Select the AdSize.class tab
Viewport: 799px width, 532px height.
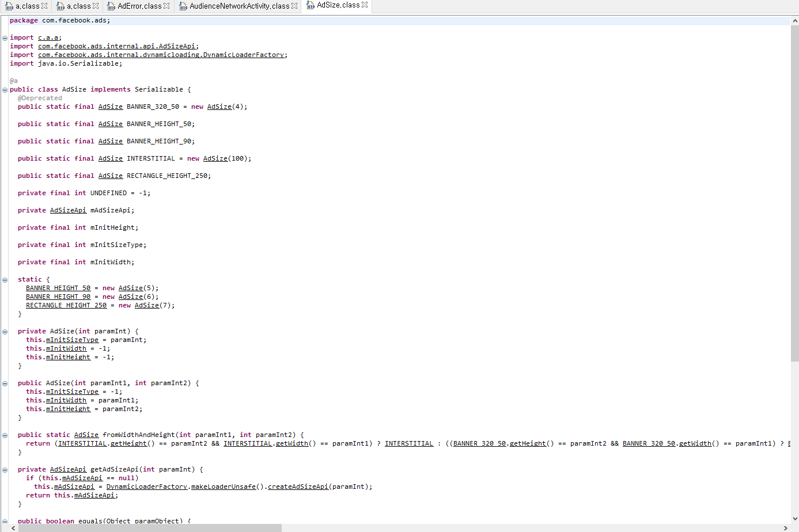(338, 5)
